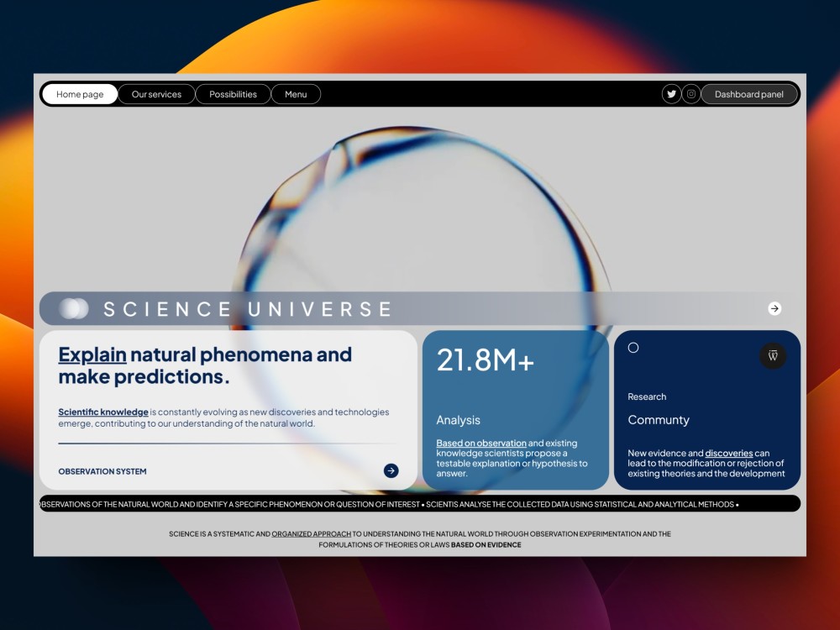840x630 pixels.
Task: Open the Menu nav item
Action: coord(296,94)
